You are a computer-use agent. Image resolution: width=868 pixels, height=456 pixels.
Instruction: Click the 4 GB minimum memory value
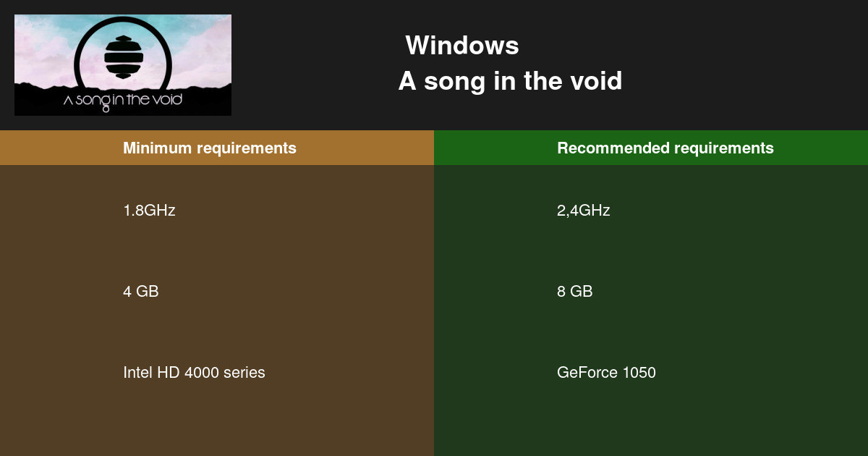pos(141,292)
